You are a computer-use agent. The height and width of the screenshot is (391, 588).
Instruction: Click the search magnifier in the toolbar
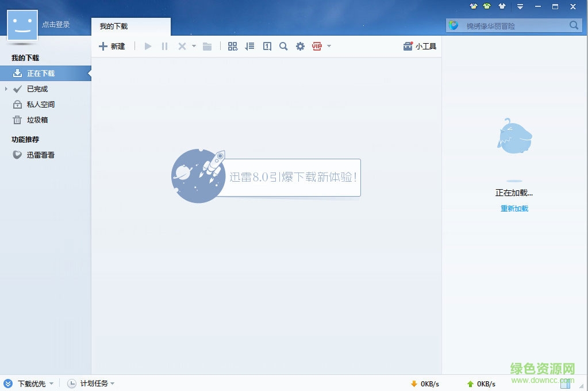[x=283, y=46]
